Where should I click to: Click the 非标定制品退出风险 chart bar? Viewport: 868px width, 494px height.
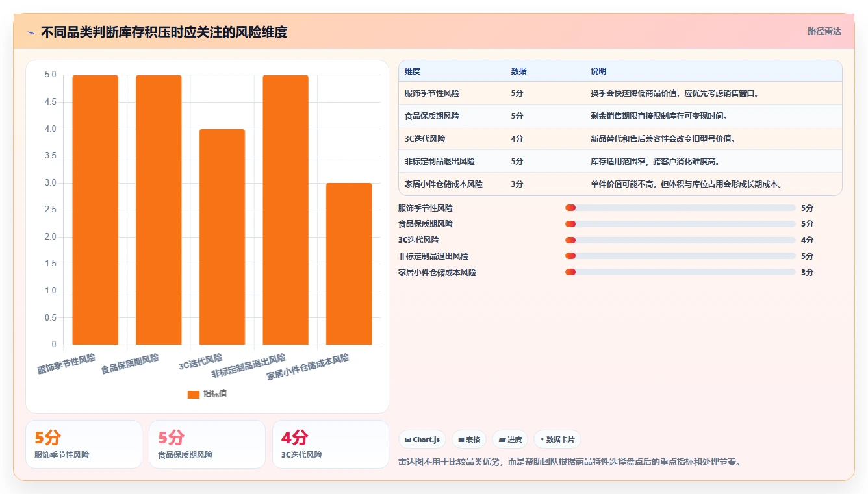click(285, 210)
